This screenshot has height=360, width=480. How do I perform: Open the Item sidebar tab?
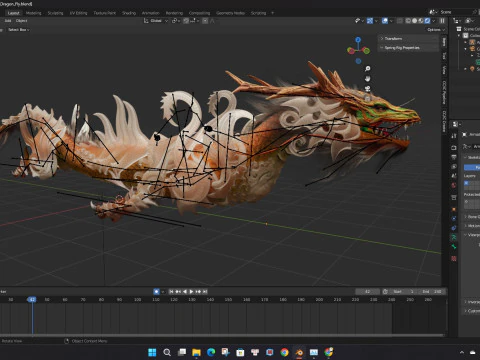[x=444, y=42]
